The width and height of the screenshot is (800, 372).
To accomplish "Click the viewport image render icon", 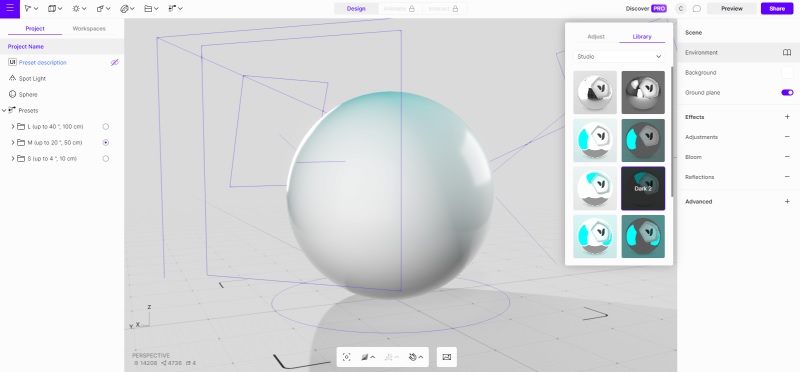I will click(447, 357).
